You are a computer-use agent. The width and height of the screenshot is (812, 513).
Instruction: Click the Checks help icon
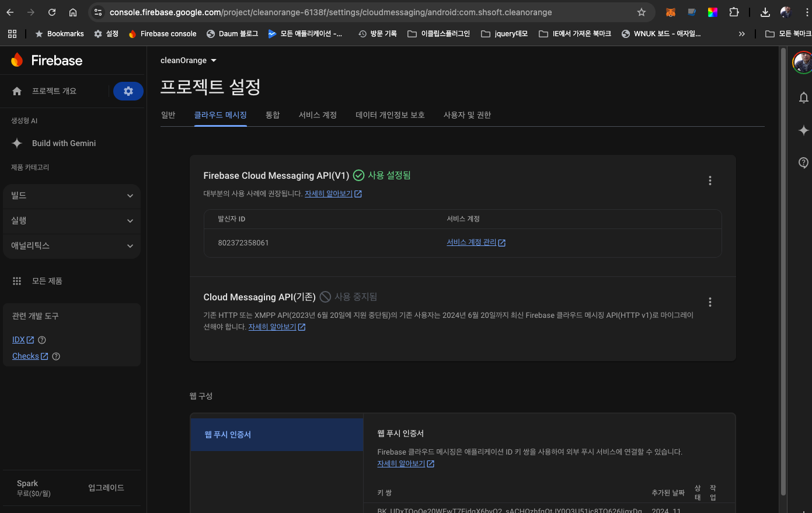click(56, 356)
